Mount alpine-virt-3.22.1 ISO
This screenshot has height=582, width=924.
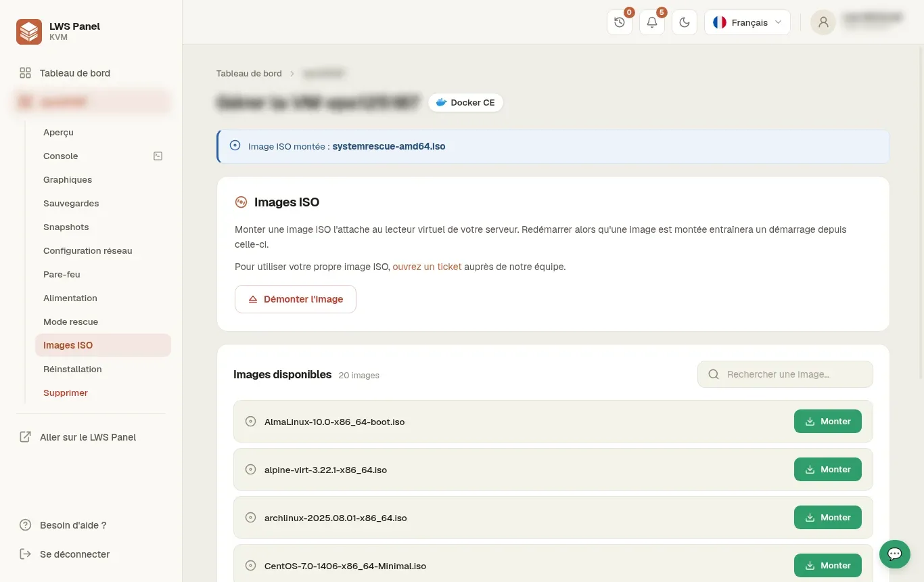[x=828, y=470]
